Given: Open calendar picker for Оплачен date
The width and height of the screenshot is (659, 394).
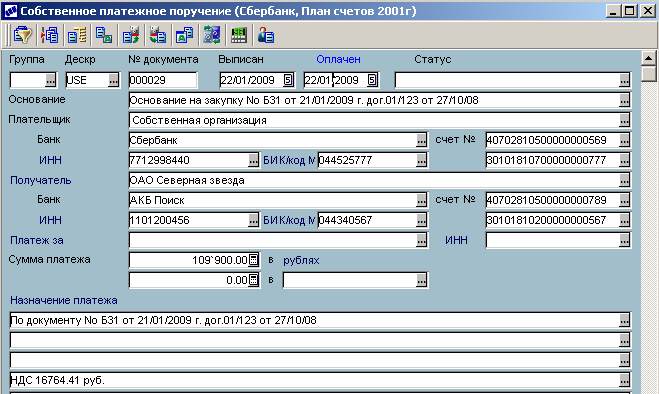Looking at the screenshot, I should pos(372,80).
